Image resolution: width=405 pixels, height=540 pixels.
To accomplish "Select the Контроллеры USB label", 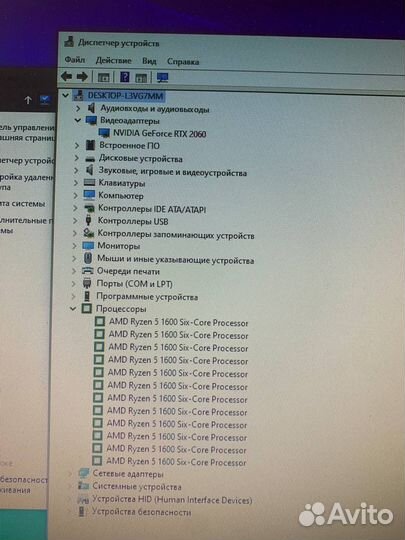I will coord(133,221).
